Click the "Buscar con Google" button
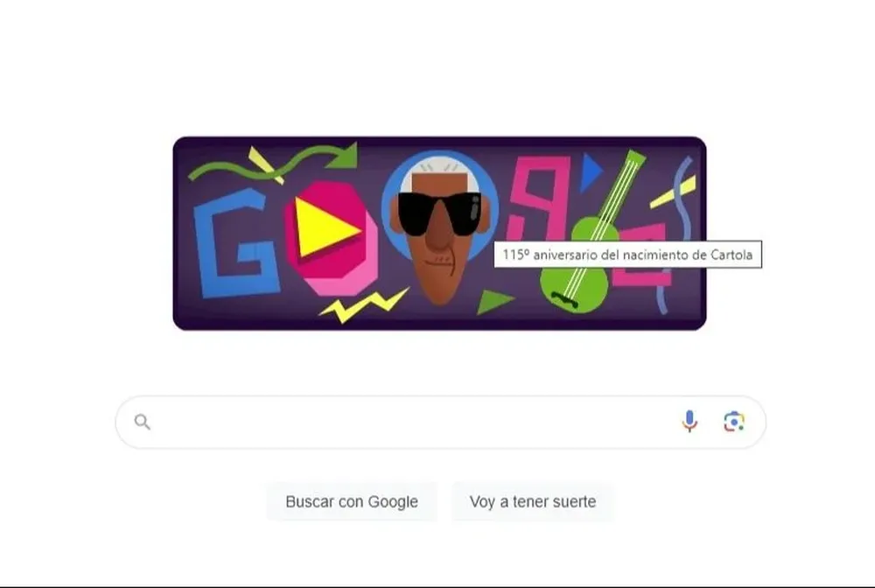Image resolution: width=875 pixels, height=588 pixels. pyautogui.click(x=352, y=501)
